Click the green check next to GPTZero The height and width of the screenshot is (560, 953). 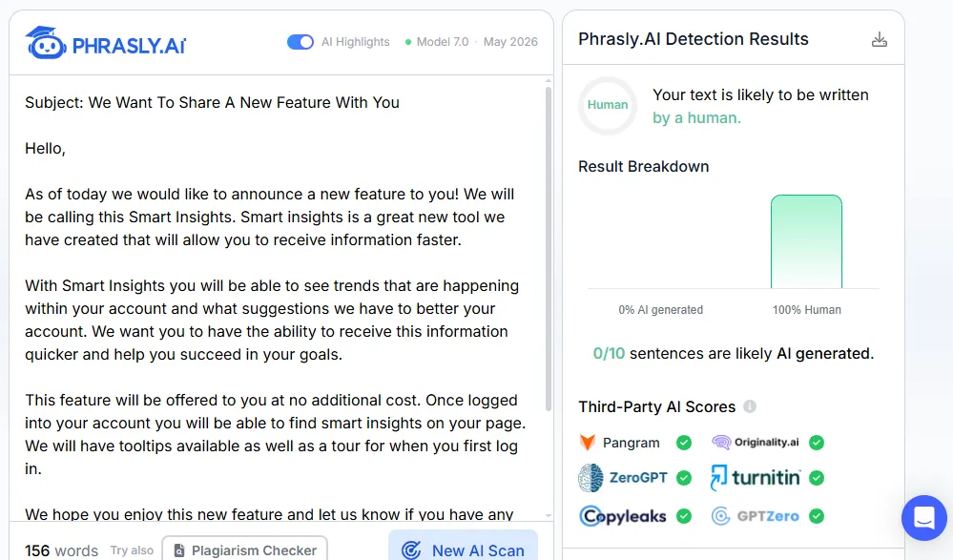817,516
